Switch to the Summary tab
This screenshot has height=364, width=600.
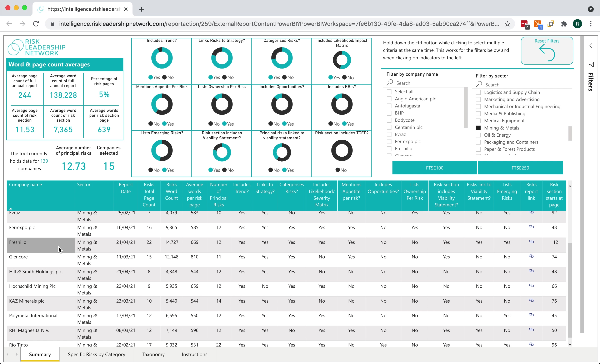(40, 354)
